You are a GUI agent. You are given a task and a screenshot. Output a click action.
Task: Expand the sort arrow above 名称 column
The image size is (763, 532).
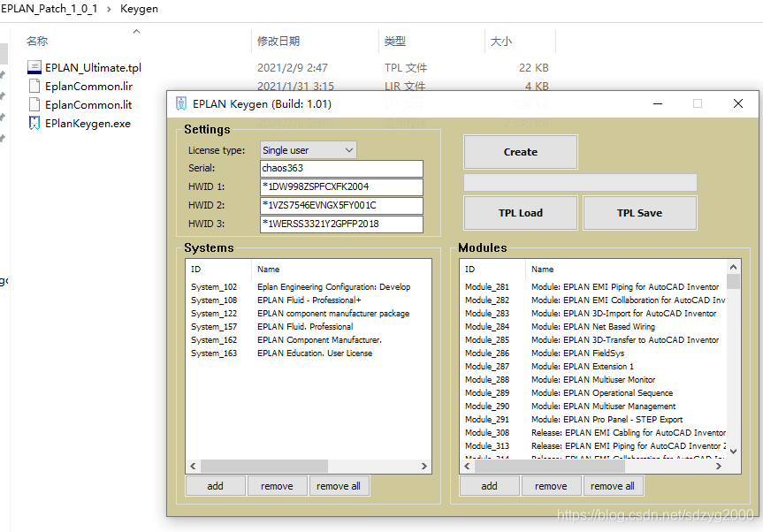point(136,32)
